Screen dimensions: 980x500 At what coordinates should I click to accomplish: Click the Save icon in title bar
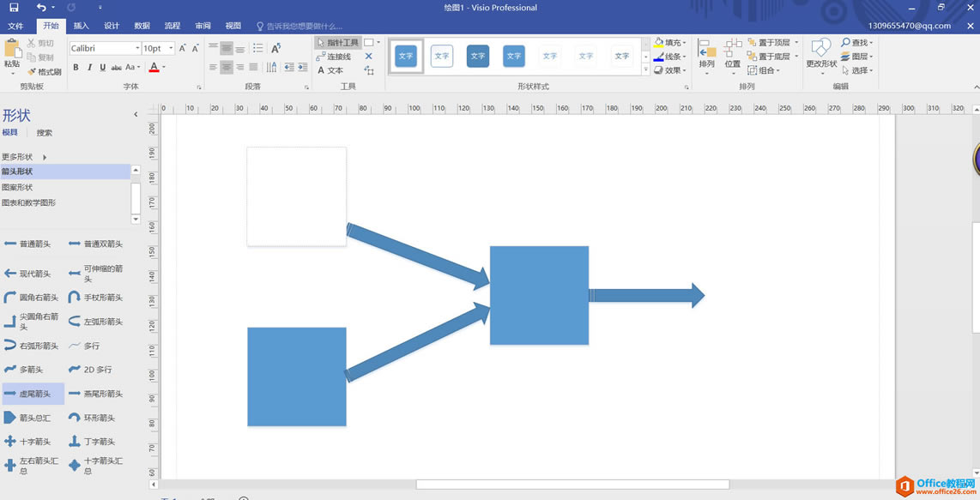tap(14, 8)
